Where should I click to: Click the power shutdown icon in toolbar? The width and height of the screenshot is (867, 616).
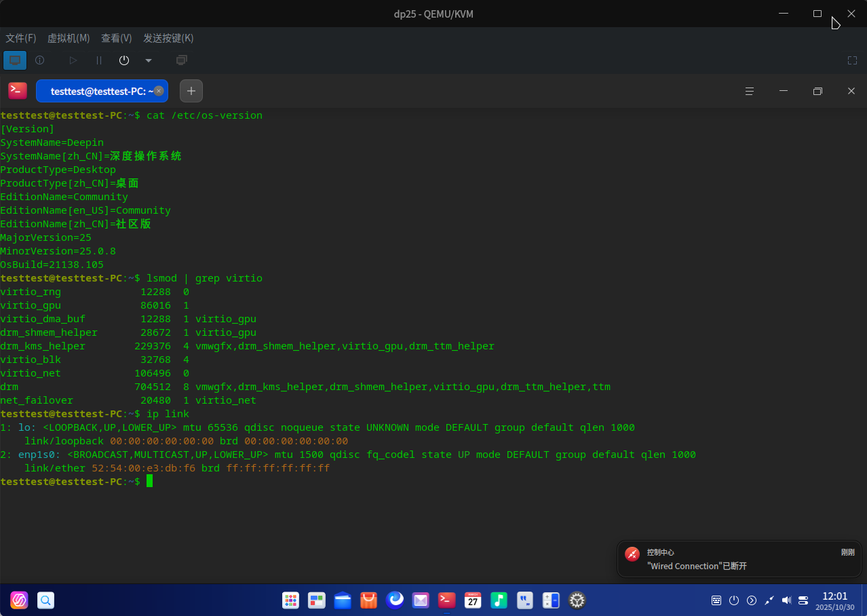124,60
